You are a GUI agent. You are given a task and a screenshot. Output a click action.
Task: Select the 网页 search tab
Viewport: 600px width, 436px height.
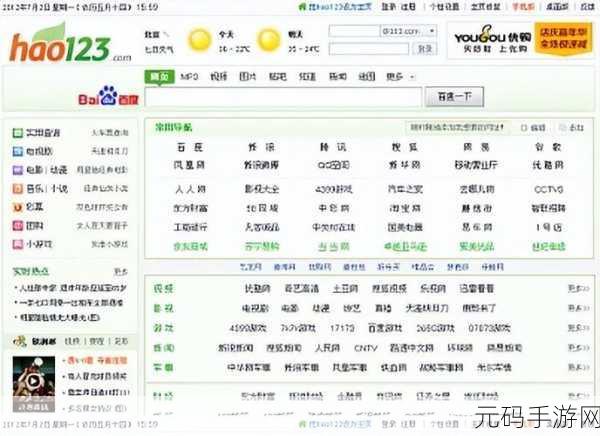(x=160, y=77)
